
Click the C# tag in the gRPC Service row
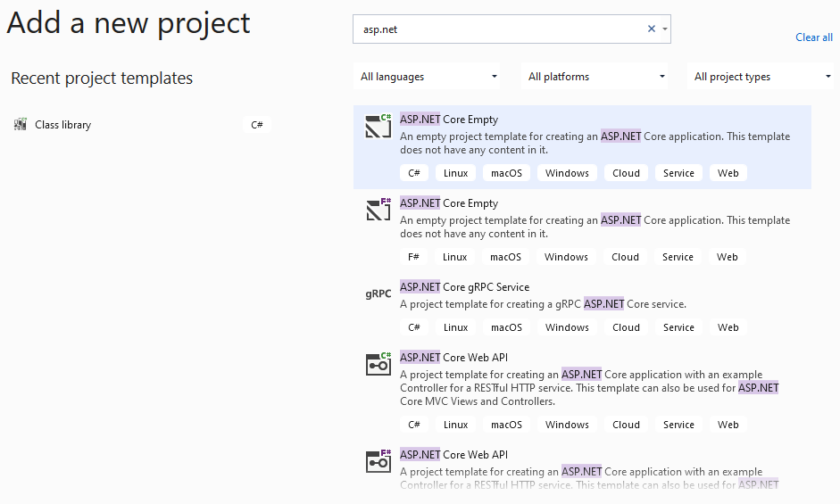(414, 327)
